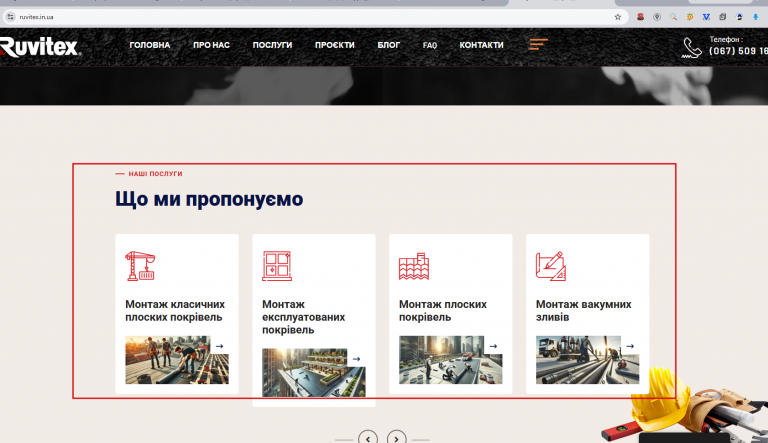Go to ГОЛОВНА menu item
The height and width of the screenshot is (443, 768).
click(x=150, y=45)
